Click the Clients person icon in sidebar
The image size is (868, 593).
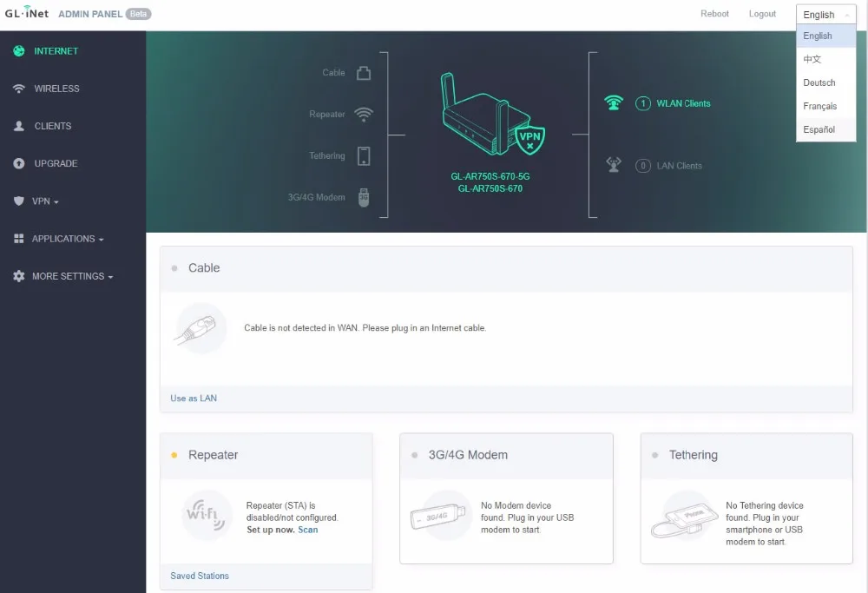click(x=19, y=126)
